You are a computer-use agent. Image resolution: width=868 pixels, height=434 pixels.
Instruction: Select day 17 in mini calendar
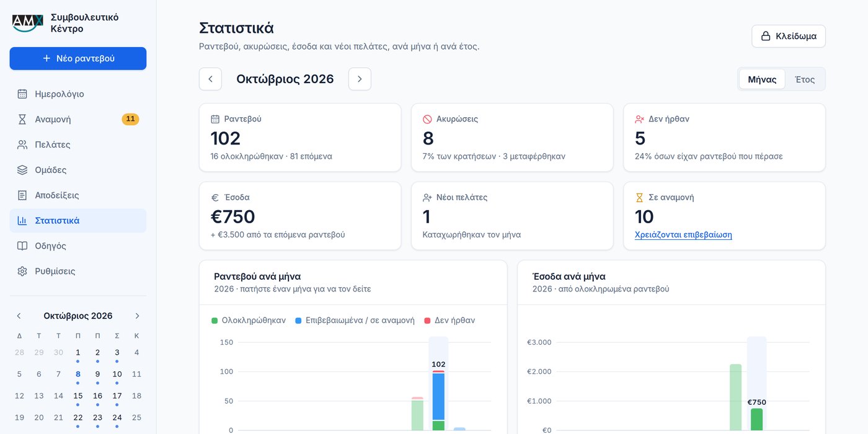click(117, 396)
